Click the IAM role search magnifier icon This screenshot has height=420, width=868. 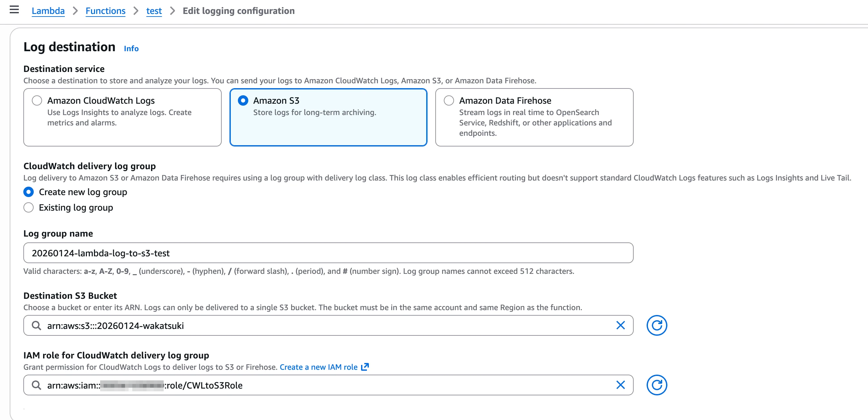[36, 385]
